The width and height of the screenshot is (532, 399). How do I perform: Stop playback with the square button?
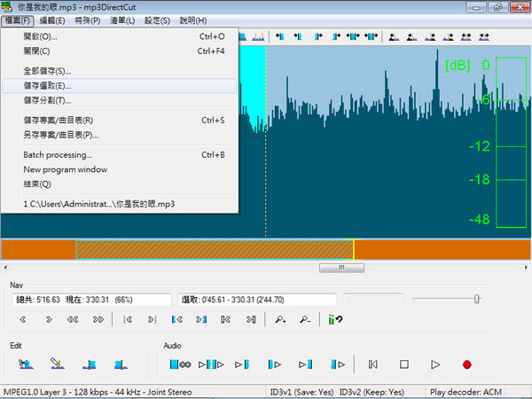[404, 364]
